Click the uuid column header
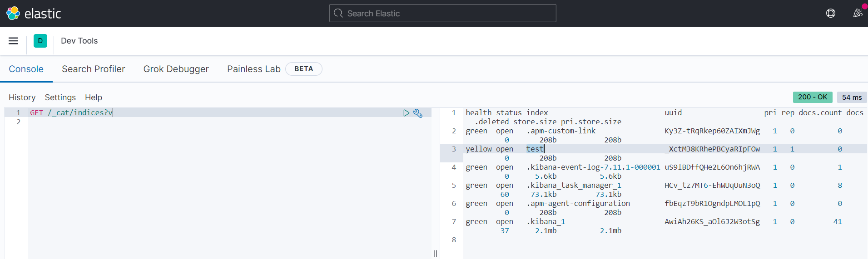This screenshot has height=259, width=868. pyautogui.click(x=673, y=112)
